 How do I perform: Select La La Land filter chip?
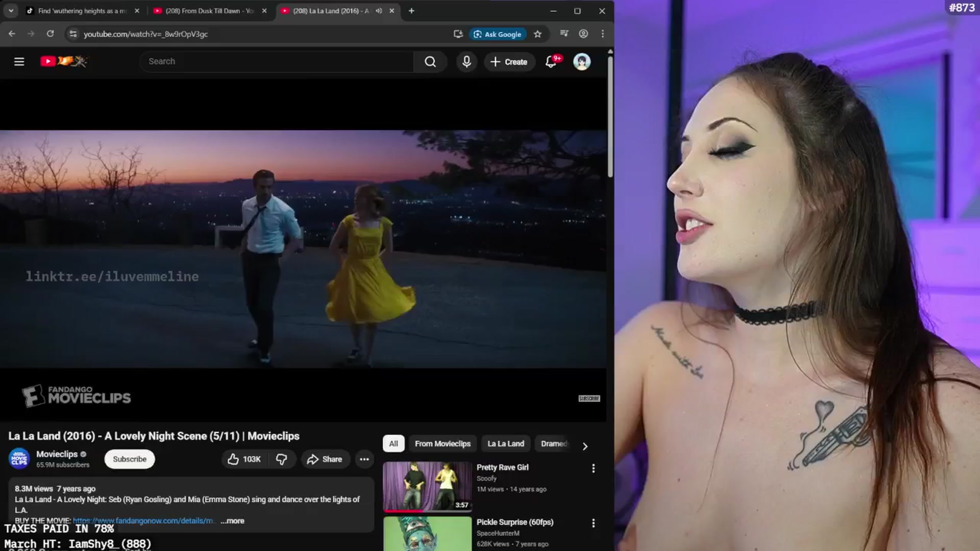506,444
